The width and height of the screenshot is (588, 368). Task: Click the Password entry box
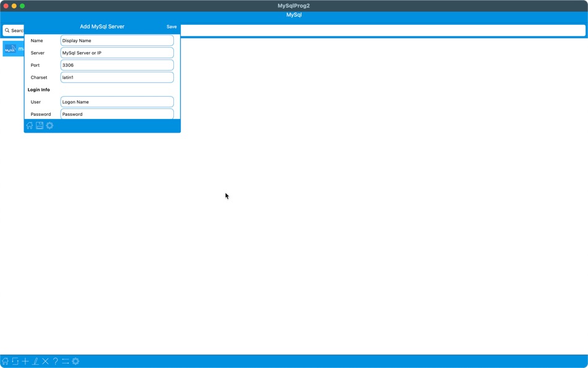116,114
